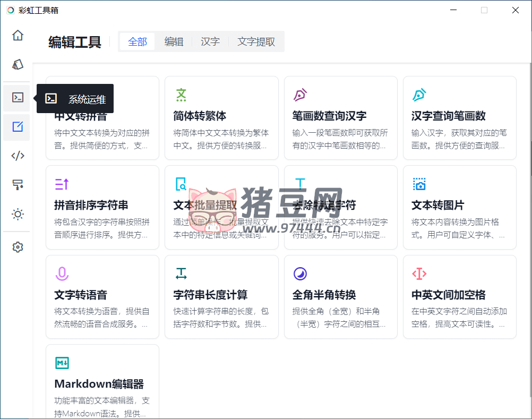
Task: Click the cards icon below home
Action: pyautogui.click(x=18, y=65)
